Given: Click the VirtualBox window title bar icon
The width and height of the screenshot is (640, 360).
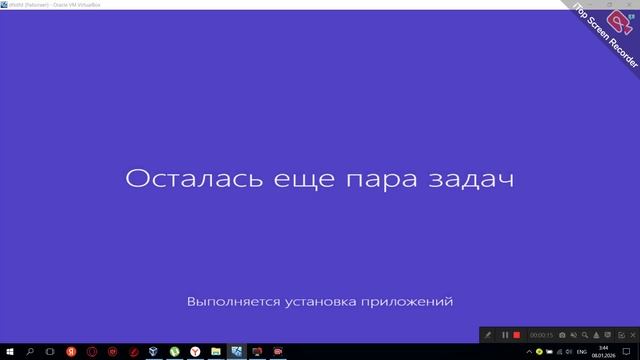Looking at the screenshot, I should click(4, 4).
